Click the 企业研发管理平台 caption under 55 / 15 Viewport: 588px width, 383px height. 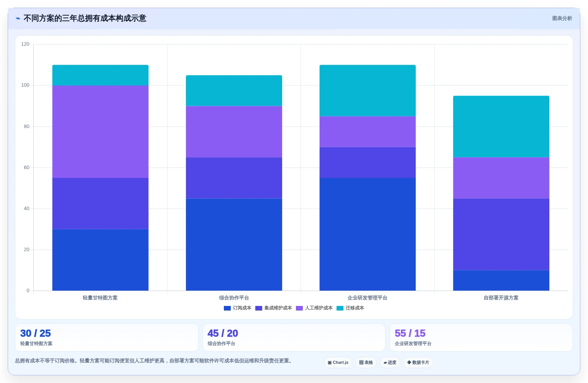pos(413,344)
